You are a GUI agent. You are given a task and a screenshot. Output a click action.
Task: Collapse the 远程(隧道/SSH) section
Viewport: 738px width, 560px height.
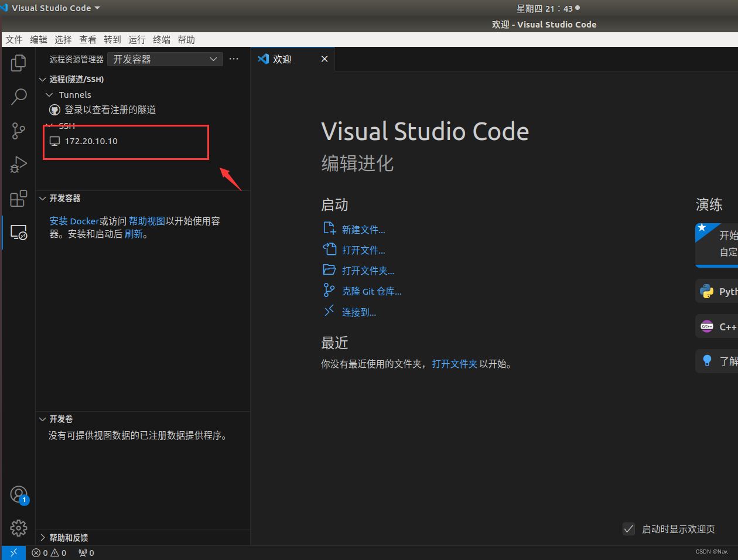click(42, 80)
